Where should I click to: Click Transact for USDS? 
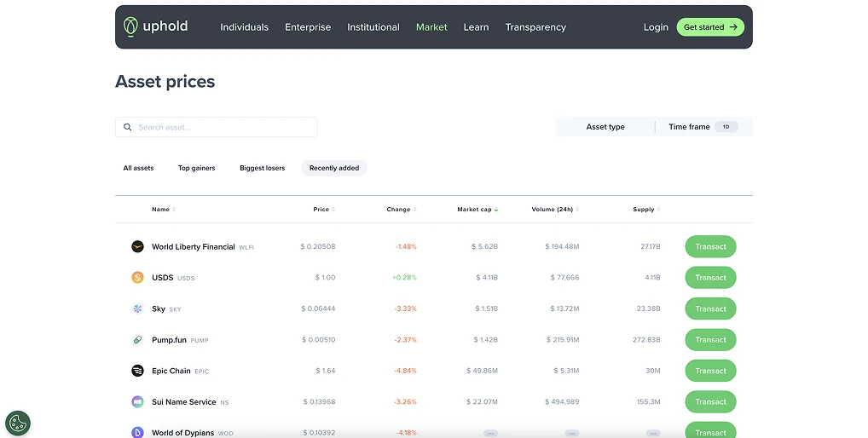point(710,278)
